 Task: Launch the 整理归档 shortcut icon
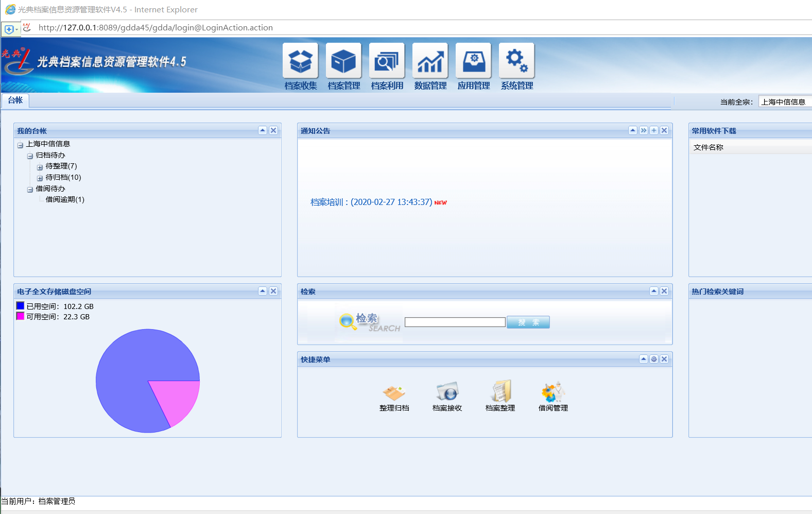[x=394, y=392]
